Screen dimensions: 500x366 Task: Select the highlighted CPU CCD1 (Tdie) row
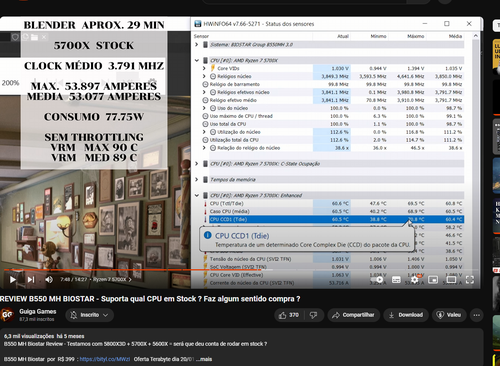point(336,219)
